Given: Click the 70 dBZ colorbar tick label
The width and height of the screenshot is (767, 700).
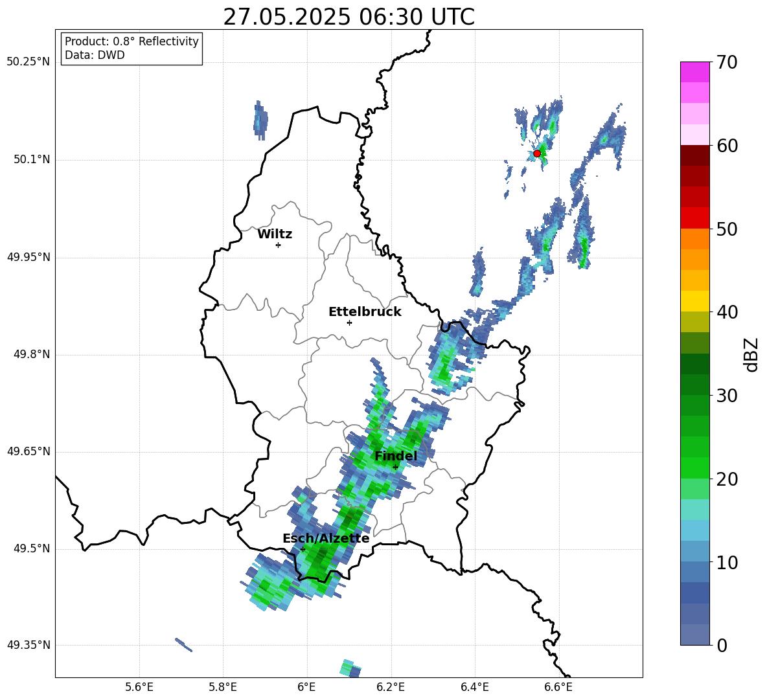Looking at the screenshot, I should click(x=727, y=62).
